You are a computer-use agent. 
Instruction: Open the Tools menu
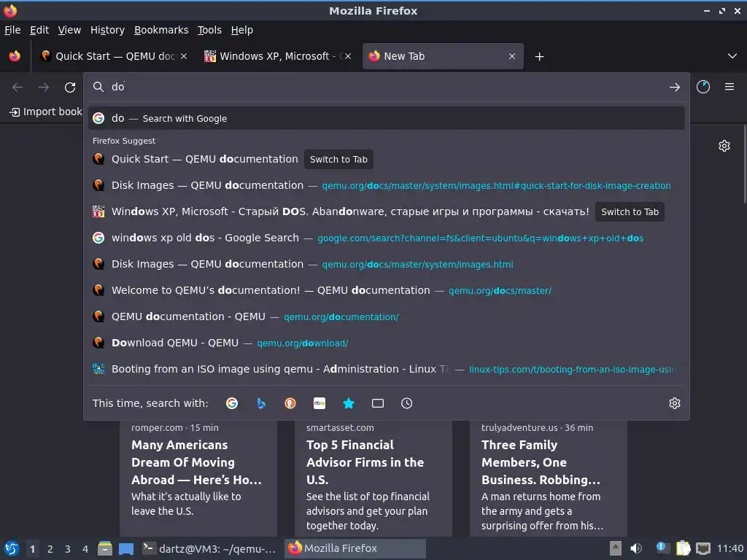[x=209, y=30]
